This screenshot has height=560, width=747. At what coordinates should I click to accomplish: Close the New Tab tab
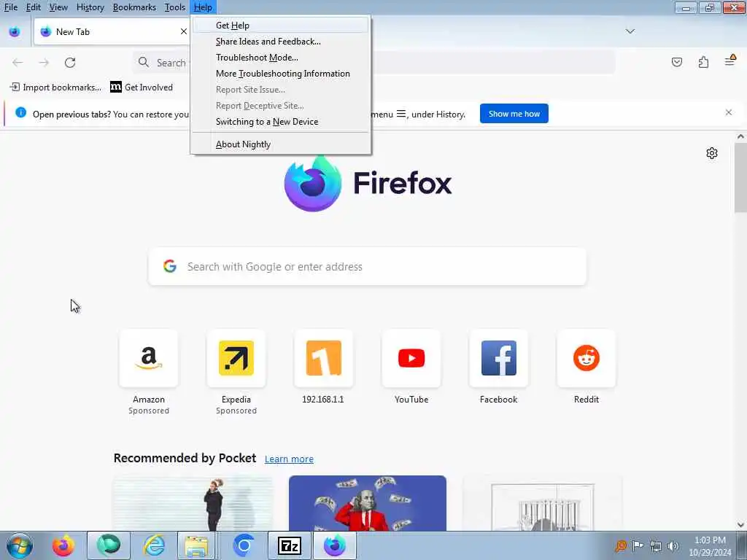tap(183, 31)
